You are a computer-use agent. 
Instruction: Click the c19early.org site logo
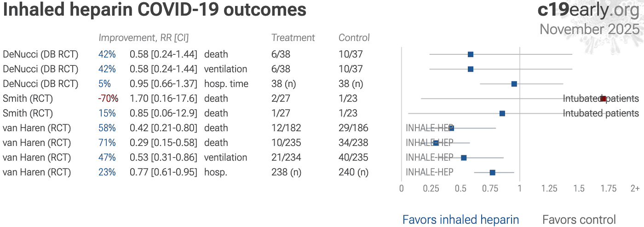(588, 10)
